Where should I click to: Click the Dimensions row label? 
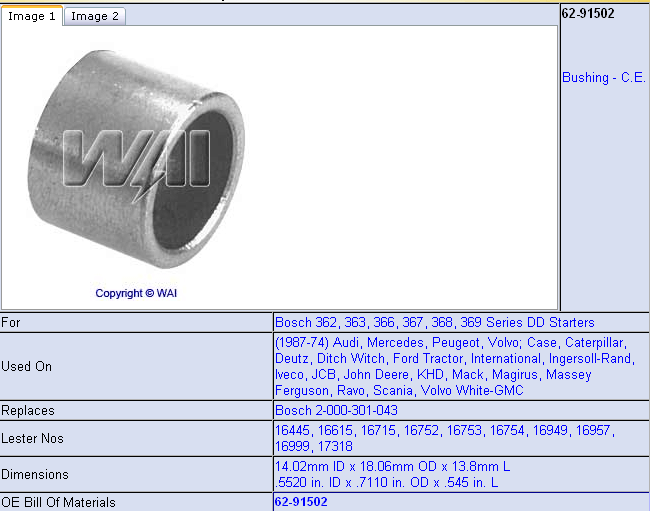point(35,474)
